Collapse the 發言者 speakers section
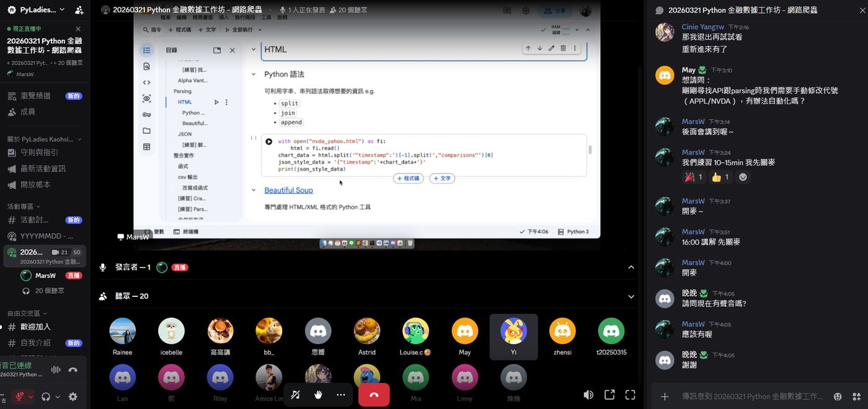Viewport: 868px width, 409px height. click(631, 267)
